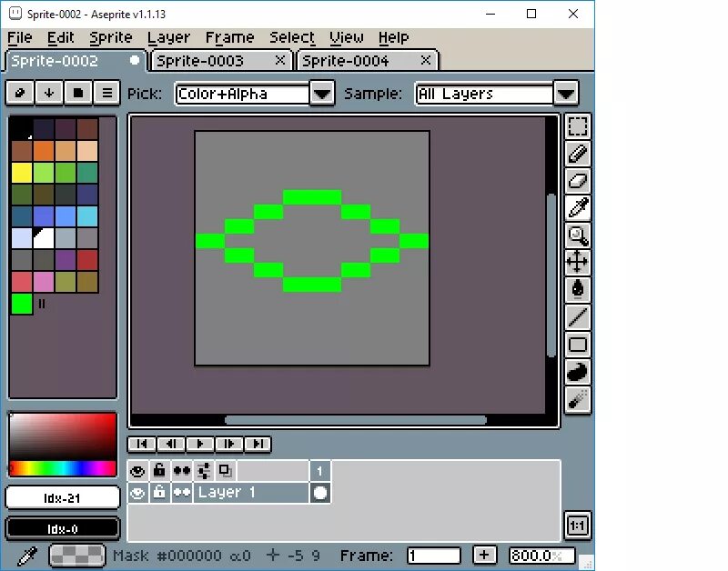Click the edit palette pencil button
Screen dimensions: 728x571
tap(20, 93)
